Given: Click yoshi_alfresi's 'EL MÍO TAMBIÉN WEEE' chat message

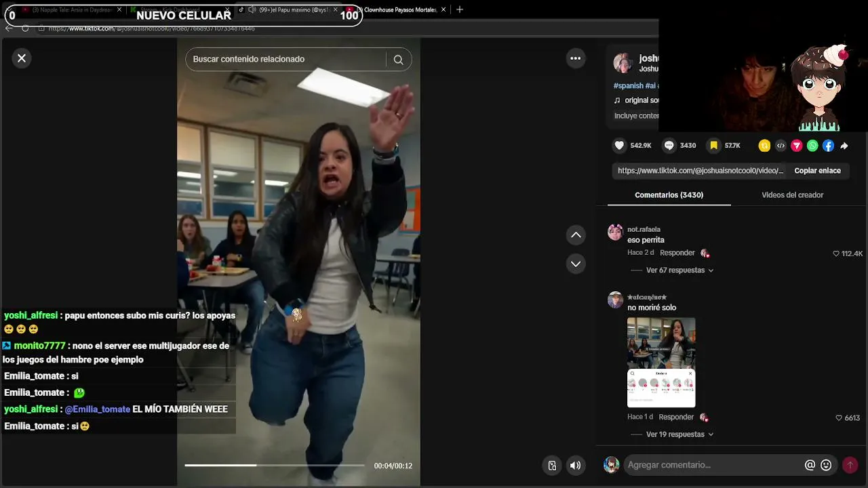Looking at the screenshot, I should (x=180, y=409).
